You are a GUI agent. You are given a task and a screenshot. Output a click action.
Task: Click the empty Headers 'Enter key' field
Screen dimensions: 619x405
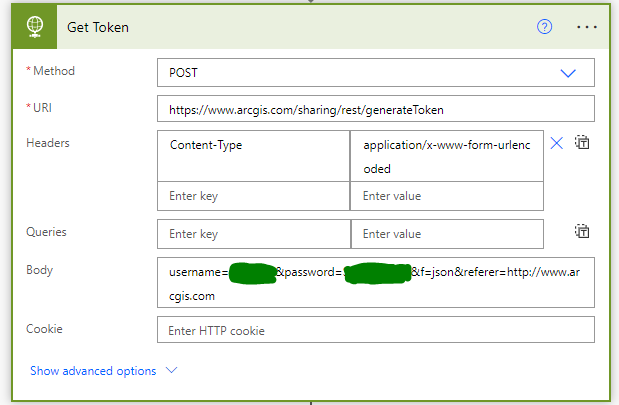coord(254,196)
